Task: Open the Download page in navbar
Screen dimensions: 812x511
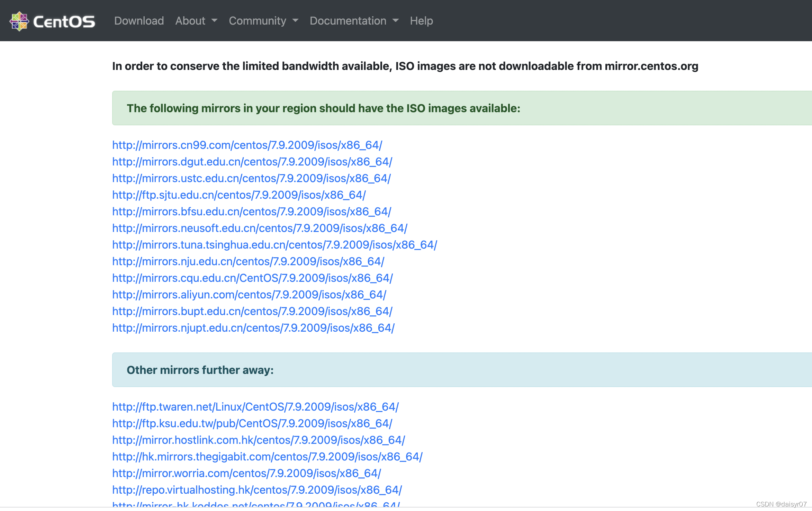Action: (x=139, y=21)
